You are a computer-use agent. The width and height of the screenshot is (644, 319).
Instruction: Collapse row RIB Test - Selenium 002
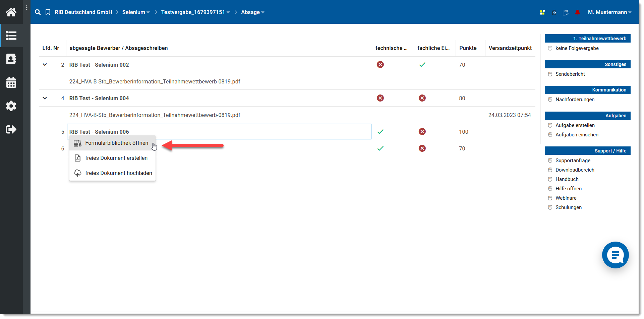click(45, 65)
